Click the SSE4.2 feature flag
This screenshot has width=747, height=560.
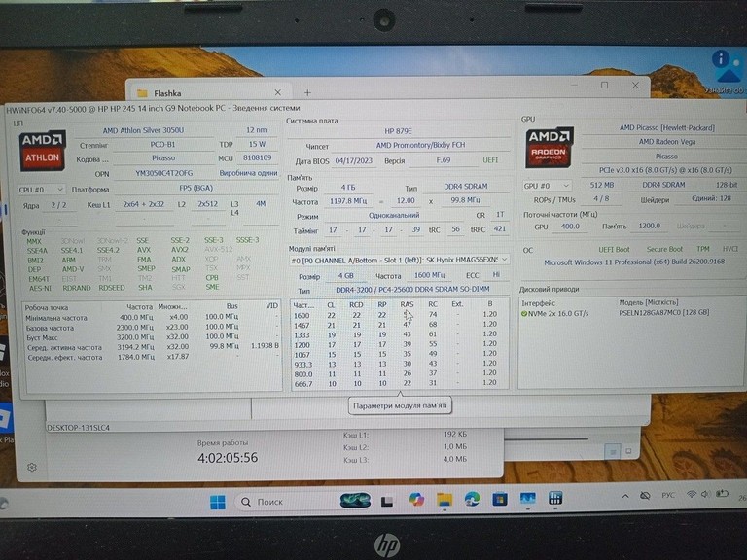click(x=108, y=250)
